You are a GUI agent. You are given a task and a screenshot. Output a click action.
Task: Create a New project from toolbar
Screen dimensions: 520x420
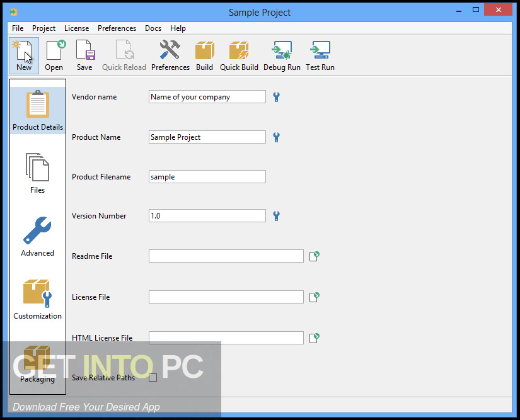pos(24,55)
